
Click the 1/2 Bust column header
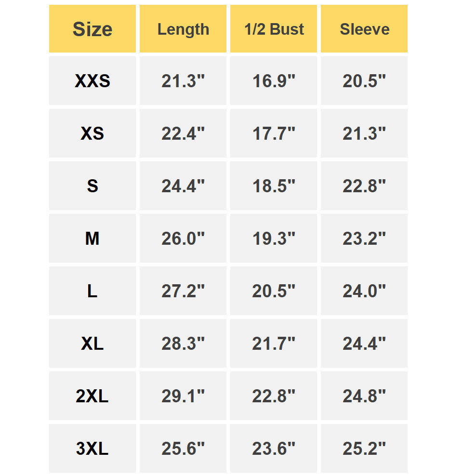274,29
